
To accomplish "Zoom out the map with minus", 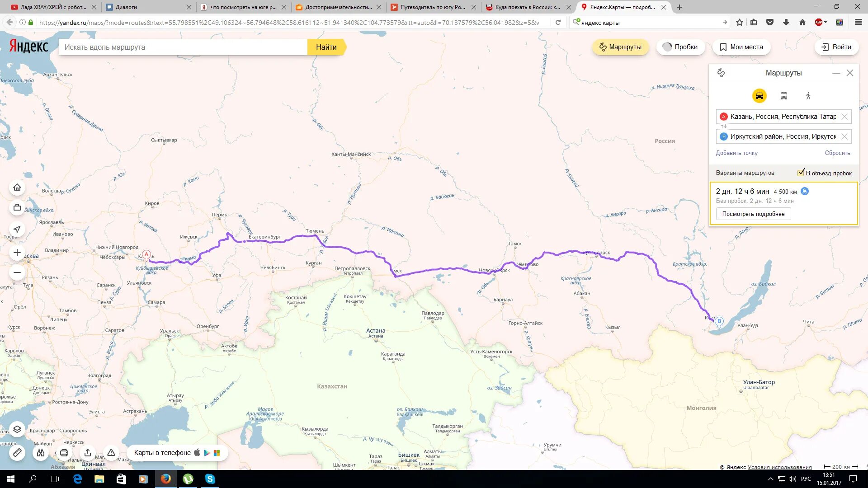I will pyautogui.click(x=17, y=272).
